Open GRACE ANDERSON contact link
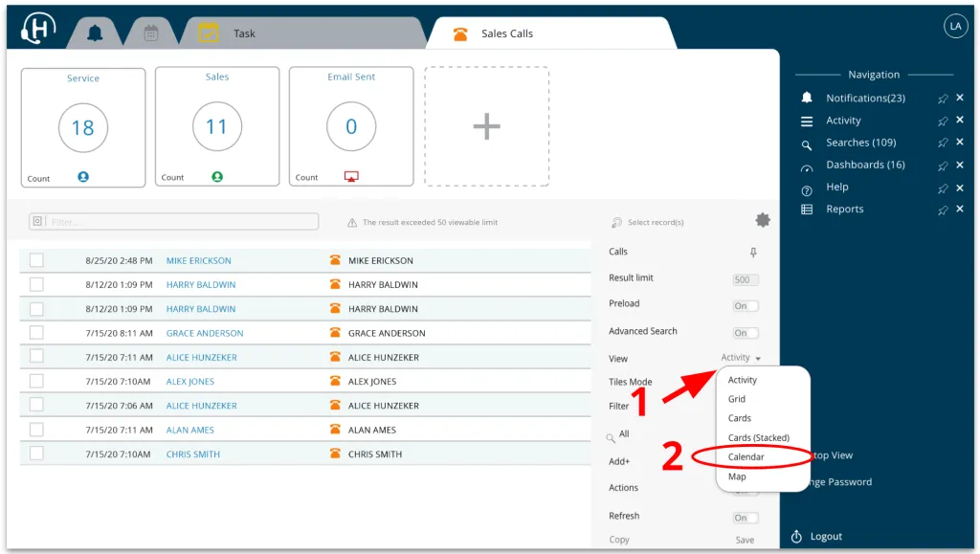Image resolution: width=980 pixels, height=554 pixels. click(x=205, y=333)
